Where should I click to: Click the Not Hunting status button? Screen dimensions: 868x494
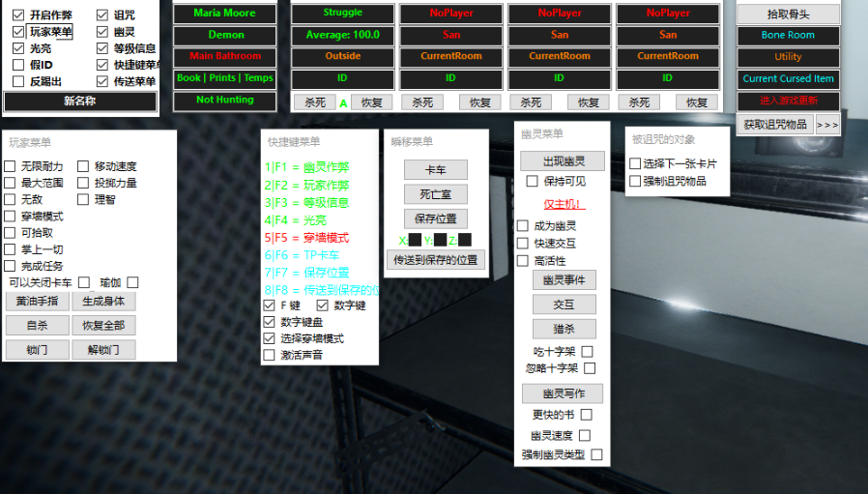[x=225, y=101]
